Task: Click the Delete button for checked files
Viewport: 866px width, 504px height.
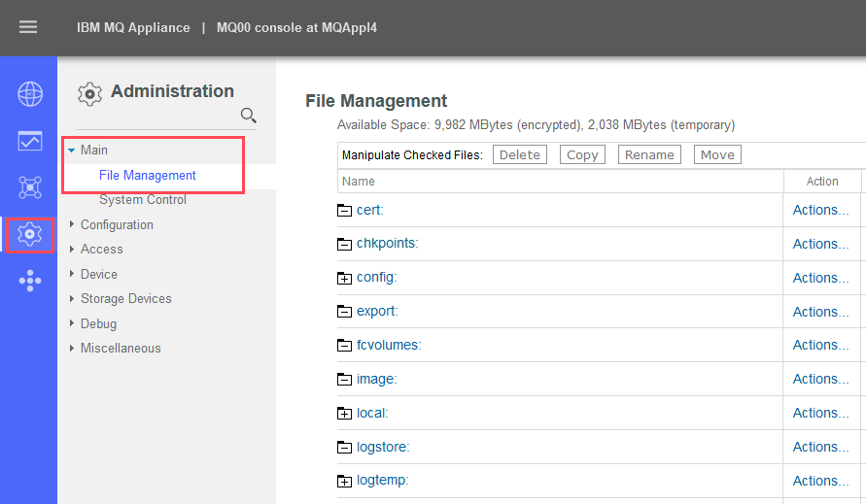Action: 520,154
